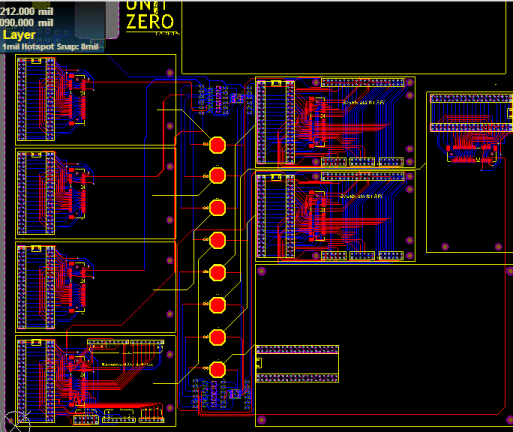Click the origin marker crosshair circle
Image resolution: width=513 pixels, height=432 pixels.
[x=16, y=422]
